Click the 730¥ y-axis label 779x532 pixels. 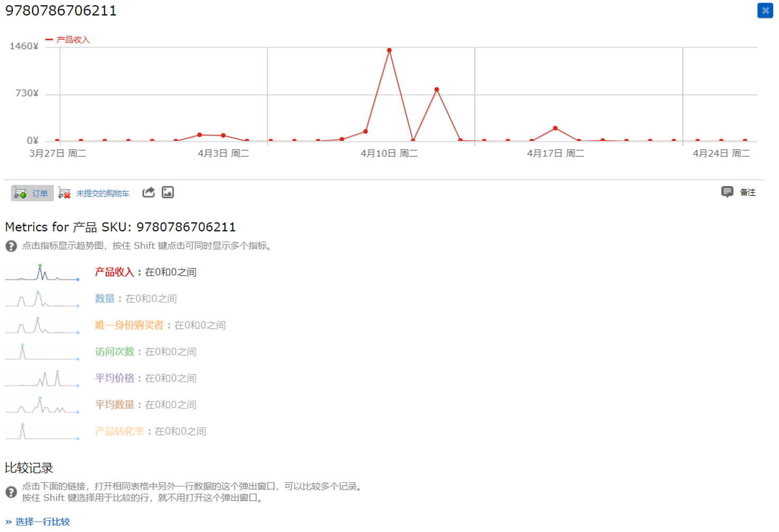pos(27,94)
